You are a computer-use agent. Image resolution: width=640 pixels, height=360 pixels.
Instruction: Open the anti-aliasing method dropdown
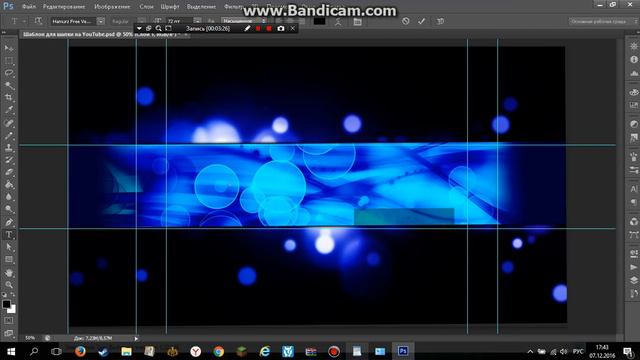(244, 21)
